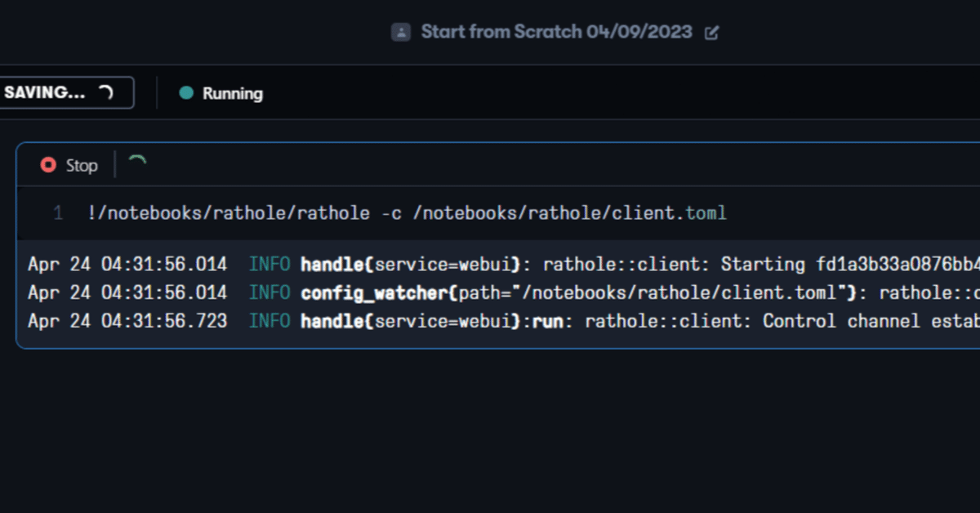Click into the rathole command code line

407,213
